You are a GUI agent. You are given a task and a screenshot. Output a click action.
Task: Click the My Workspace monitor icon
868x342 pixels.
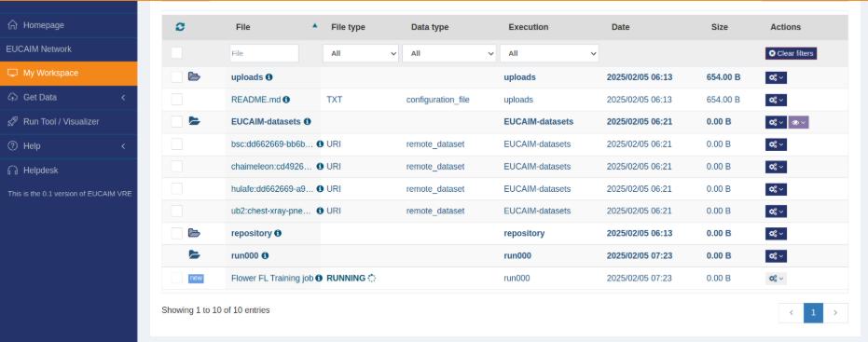click(x=13, y=73)
